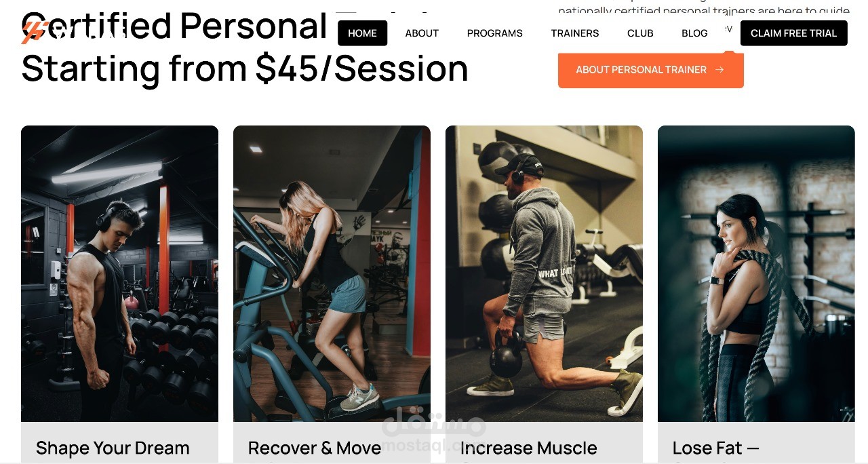Open the BLOG nav link
This screenshot has width=868, height=464.
click(x=694, y=33)
